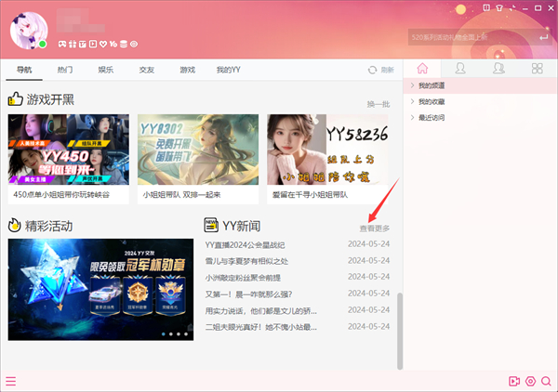
Task: Click the green online status dot
Action: pos(43,44)
